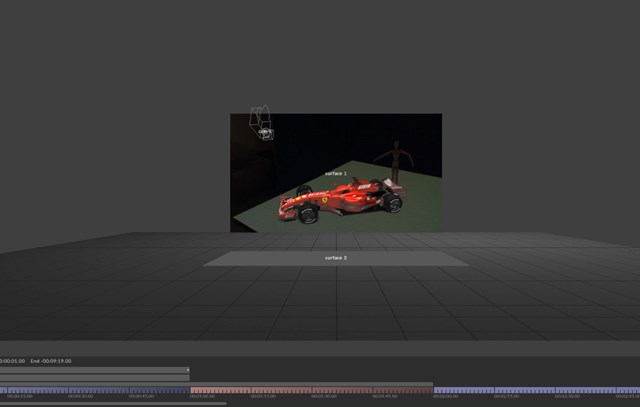
Task: Select the humanoid figure behind the car
Action: pyautogui.click(x=394, y=160)
